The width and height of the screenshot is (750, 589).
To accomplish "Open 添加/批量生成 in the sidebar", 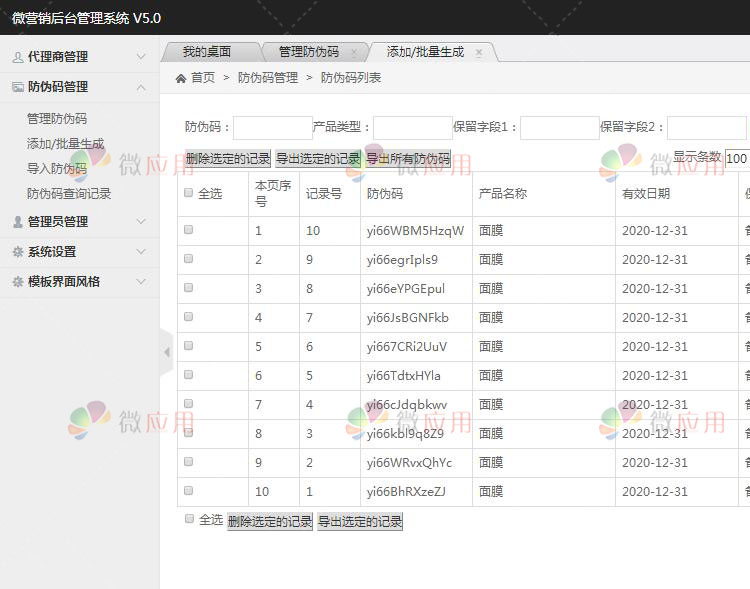I will coord(66,144).
